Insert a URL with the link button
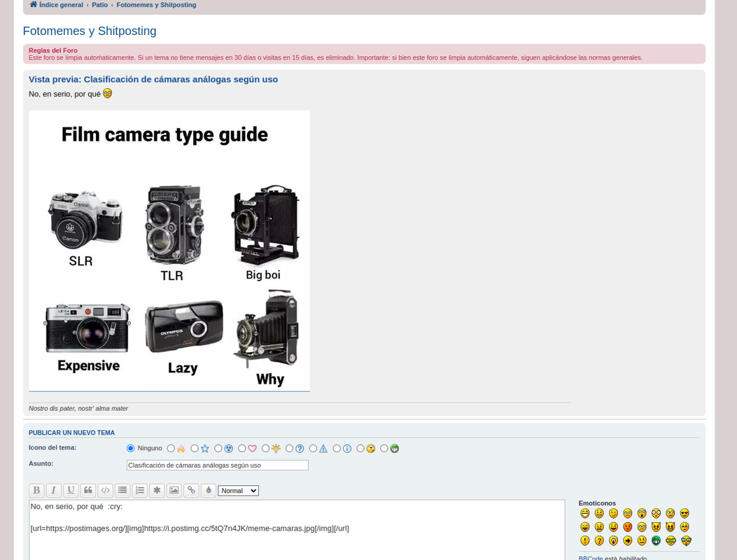737x560 pixels. coord(191,491)
